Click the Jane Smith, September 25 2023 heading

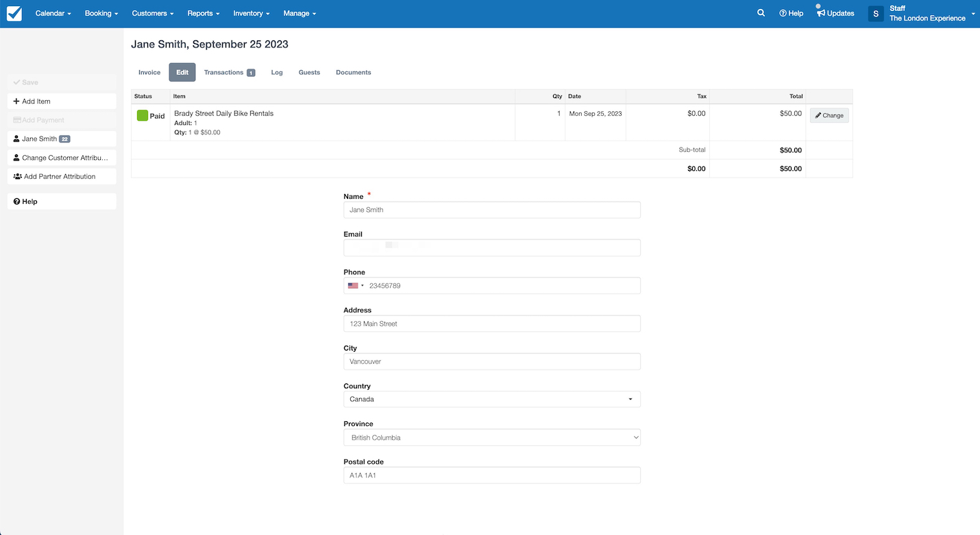coord(210,44)
